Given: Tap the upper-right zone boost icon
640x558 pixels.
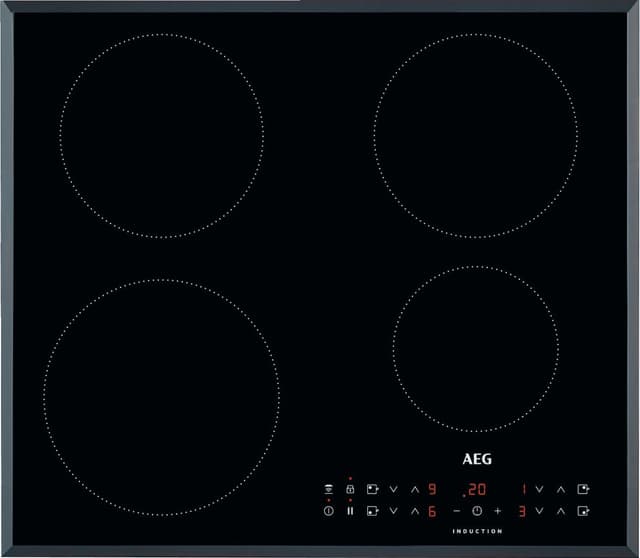Looking at the screenshot, I should 584,489.
